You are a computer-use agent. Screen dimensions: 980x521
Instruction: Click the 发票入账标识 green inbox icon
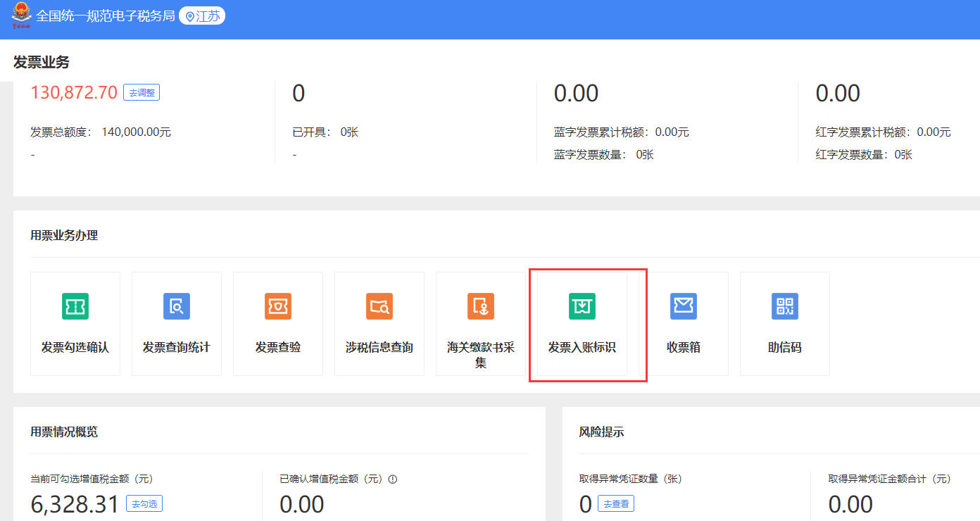pyautogui.click(x=582, y=306)
